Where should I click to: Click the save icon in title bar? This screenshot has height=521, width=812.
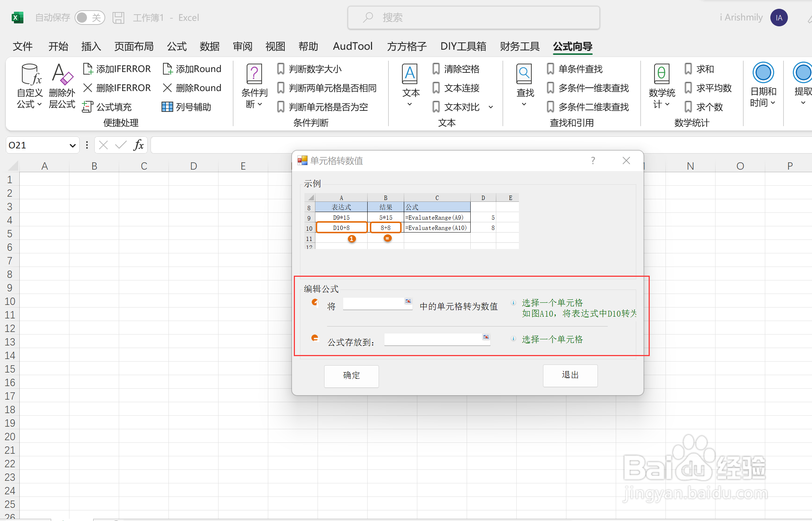[x=118, y=18]
